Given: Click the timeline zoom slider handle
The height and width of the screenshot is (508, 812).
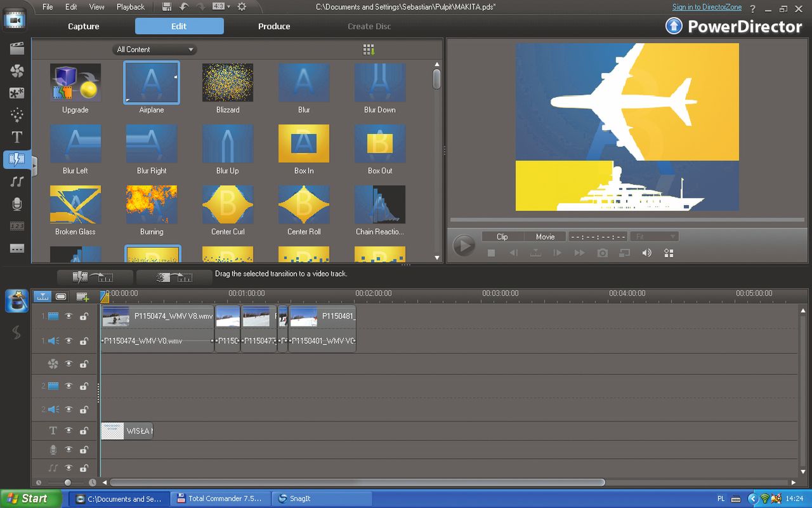Looking at the screenshot, I should point(68,483).
